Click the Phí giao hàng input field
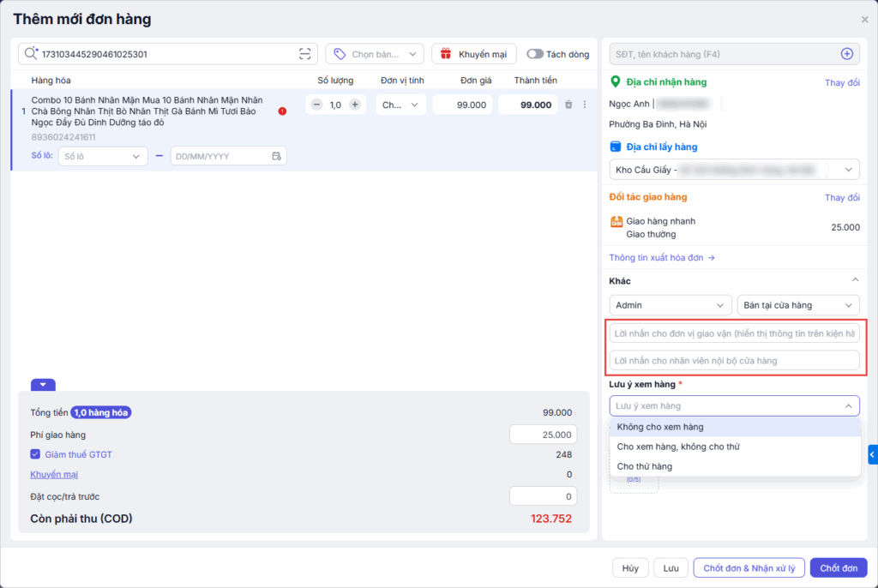 point(548,435)
